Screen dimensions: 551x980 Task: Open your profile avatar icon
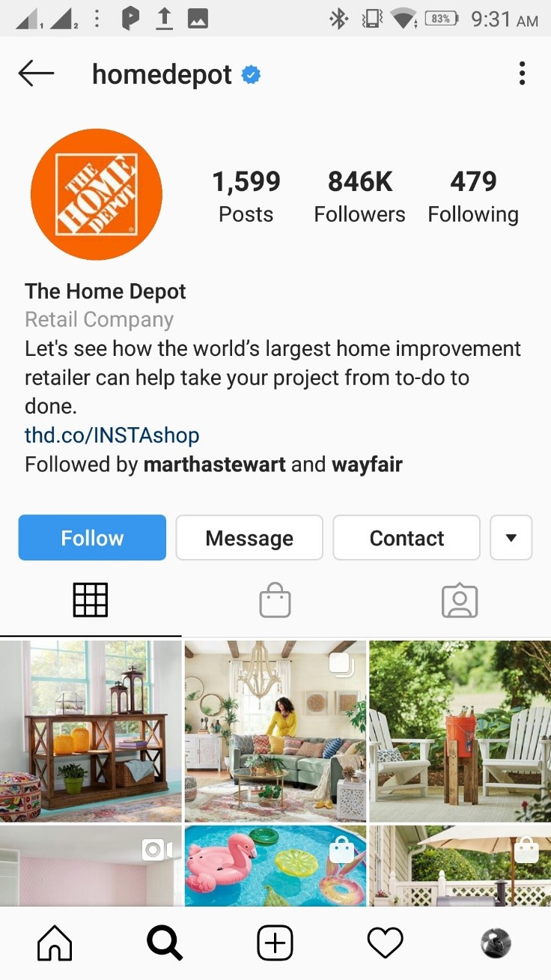[495, 943]
